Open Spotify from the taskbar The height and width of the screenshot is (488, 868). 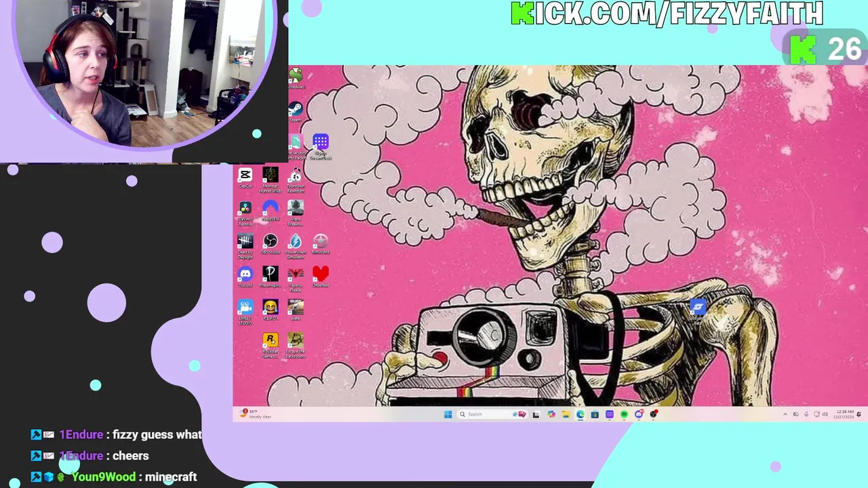coord(624,414)
